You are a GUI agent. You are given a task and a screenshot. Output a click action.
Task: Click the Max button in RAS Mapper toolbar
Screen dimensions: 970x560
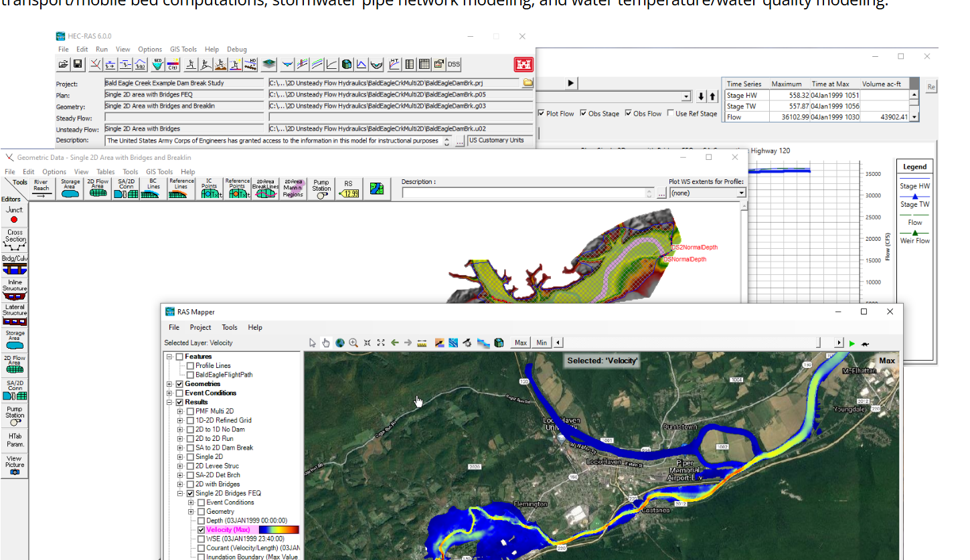coord(519,342)
